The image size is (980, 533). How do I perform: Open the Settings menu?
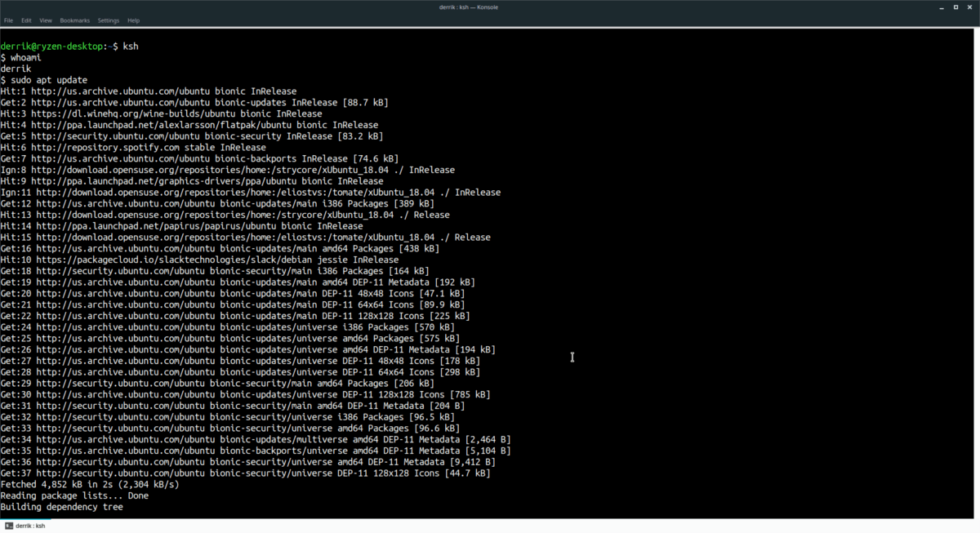107,20
